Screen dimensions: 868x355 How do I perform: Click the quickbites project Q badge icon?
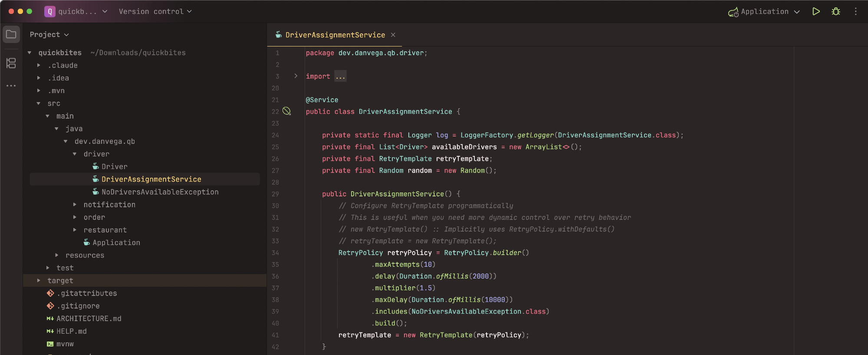coord(49,12)
